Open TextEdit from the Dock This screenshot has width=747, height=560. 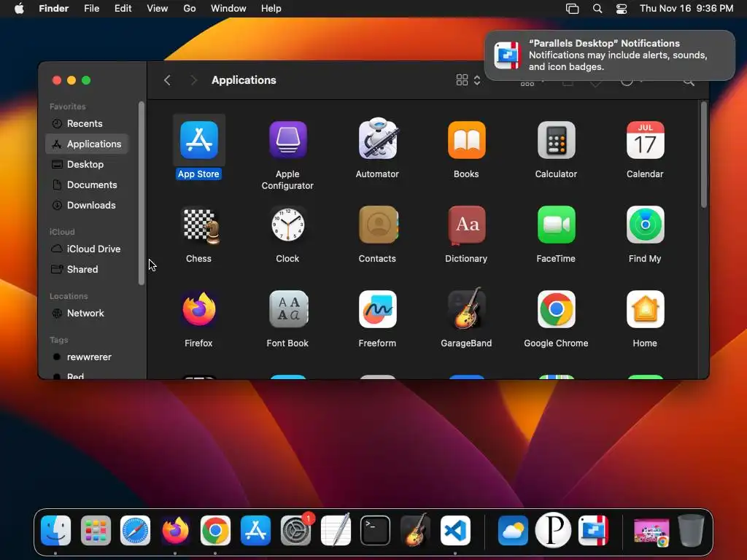tap(336, 531)
